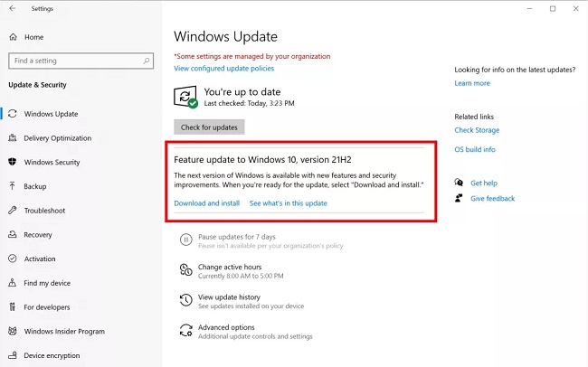Click the Windows Insider Program icon

13,331
